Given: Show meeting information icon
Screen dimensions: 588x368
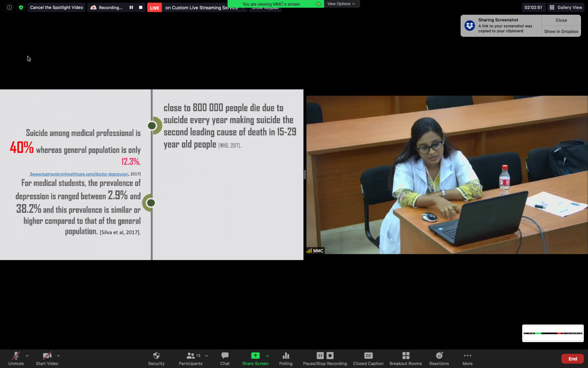Looking at the screenshot, I should [x=10, y=7].
